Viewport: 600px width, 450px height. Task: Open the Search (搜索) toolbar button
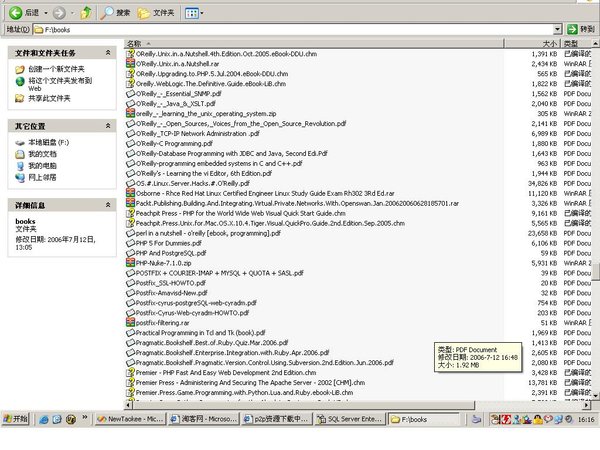coord(114,13)
